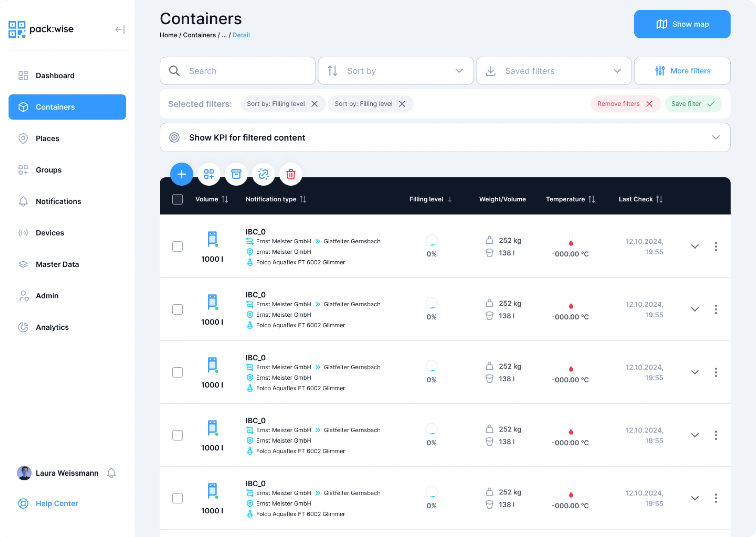Open Notifications in sidebar
The image size is (756, 537).
67,201
